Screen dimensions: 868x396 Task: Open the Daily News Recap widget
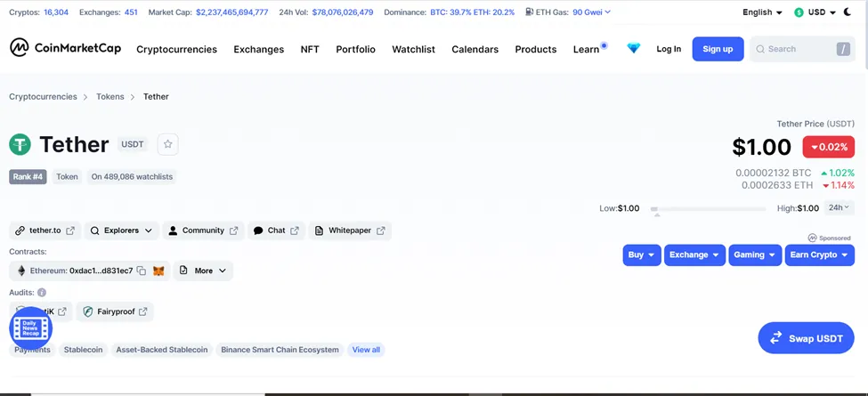[x=31, y=328]
